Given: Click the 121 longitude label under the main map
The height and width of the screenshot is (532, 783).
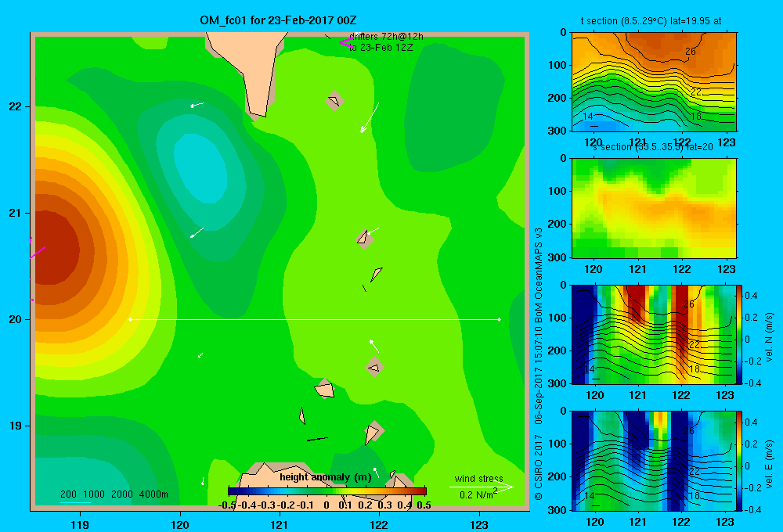Looking at the screenshot, I should click(x=280, y=525).
